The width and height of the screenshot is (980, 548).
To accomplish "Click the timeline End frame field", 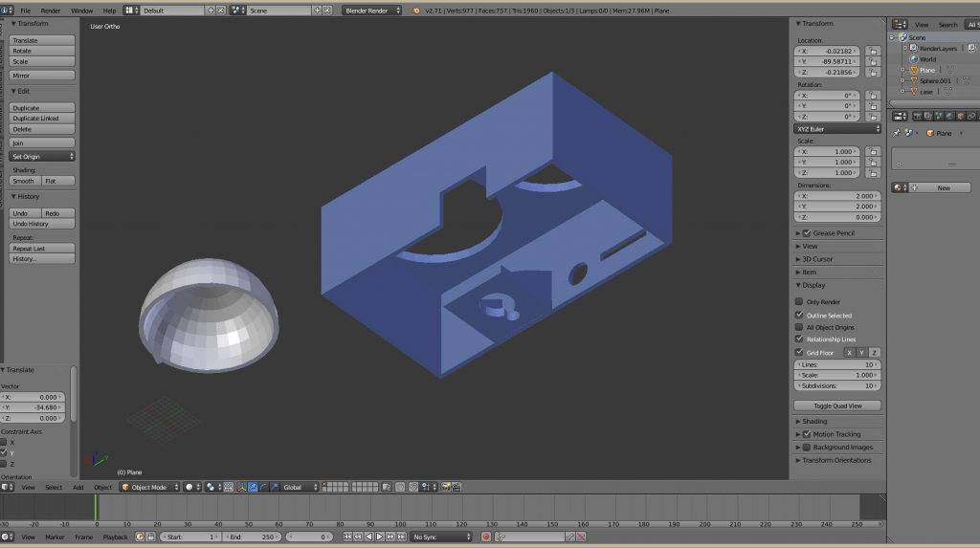I will (x=253, y=537).
